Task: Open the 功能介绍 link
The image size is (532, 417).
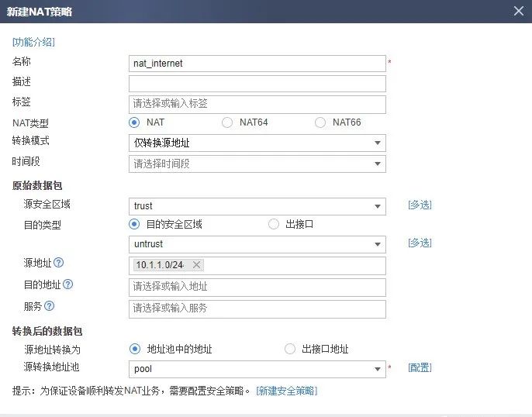Action: click(x=33, y=42)
